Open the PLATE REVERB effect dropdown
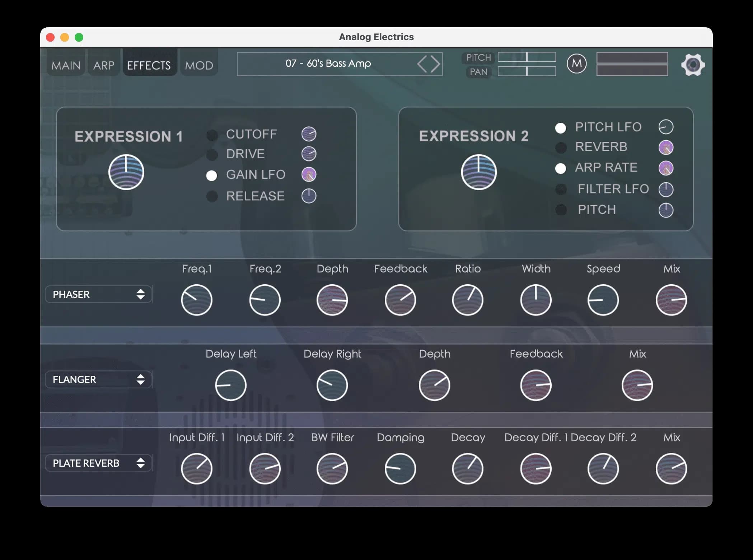 pyautogui.click(x=98, y=463)
